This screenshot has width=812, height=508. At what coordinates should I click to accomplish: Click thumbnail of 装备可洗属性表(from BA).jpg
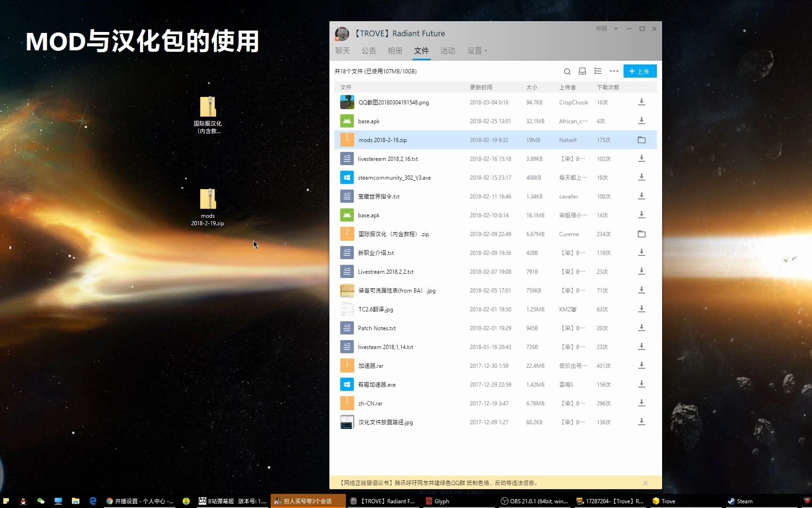(347, 290)
